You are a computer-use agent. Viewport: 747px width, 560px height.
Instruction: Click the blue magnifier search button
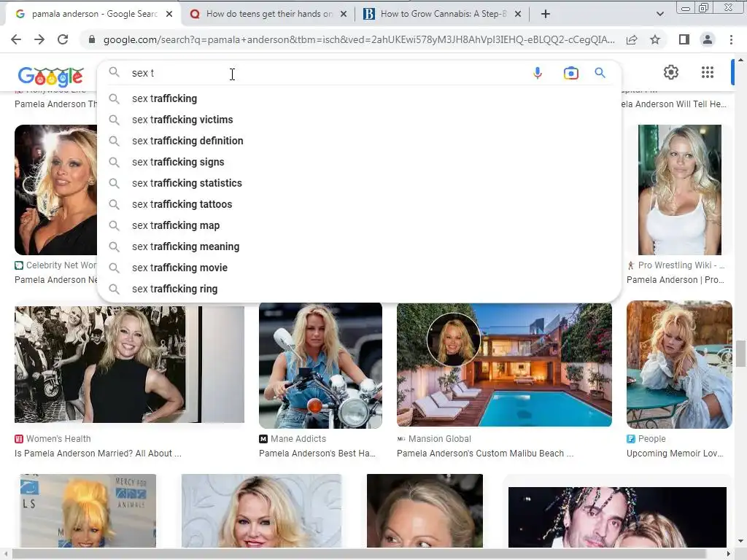point(600,73)
